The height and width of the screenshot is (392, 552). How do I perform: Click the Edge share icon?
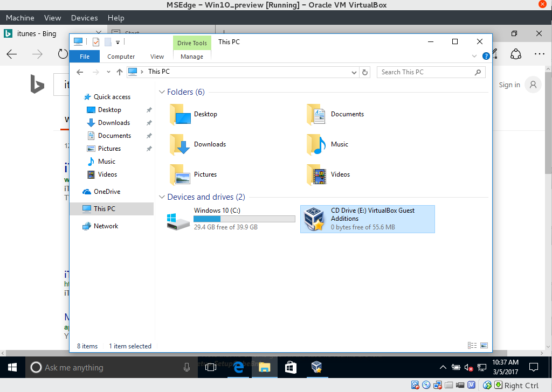[516, 54]
